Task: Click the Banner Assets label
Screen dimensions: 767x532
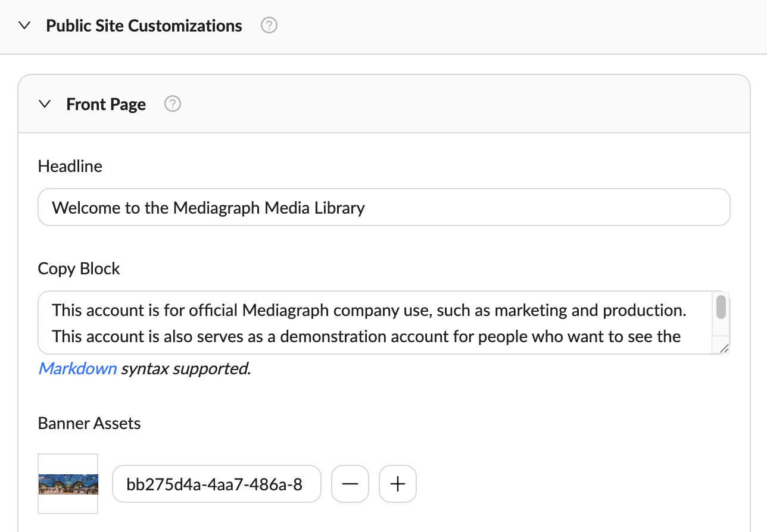Action: pyautogui.click(x=89, y=423)
